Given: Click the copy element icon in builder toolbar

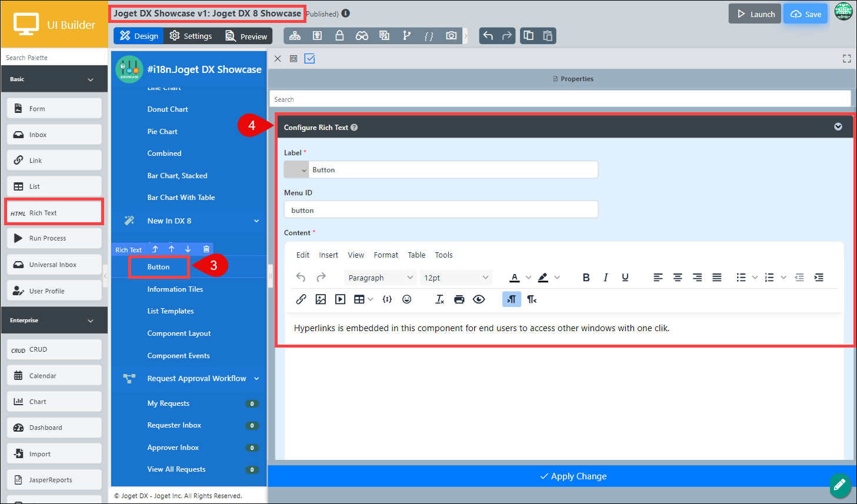Looking at the screenshot, I should 528,36.
